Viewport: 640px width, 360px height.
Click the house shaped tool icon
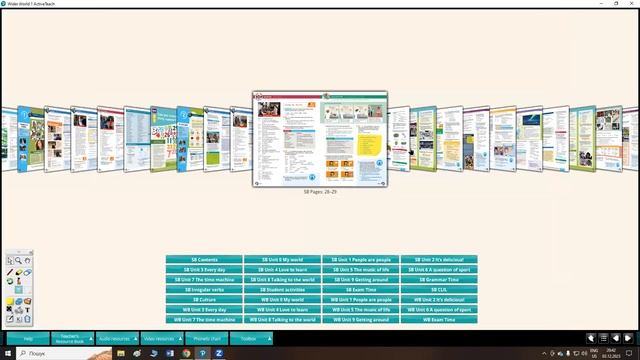pos(27,319)
